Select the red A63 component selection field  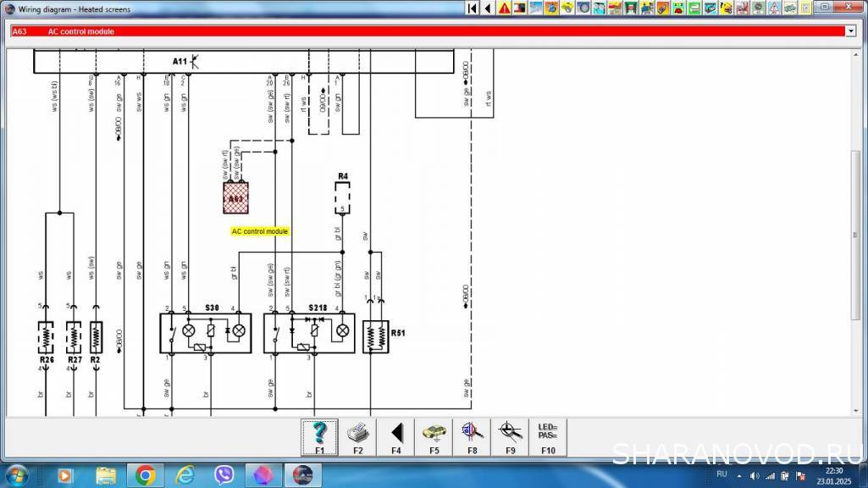pos(423,31)
